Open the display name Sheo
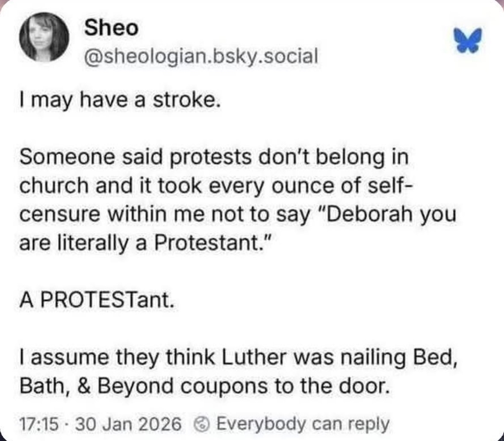This screenshot has height=441, width=504. [x=111, y=28]
